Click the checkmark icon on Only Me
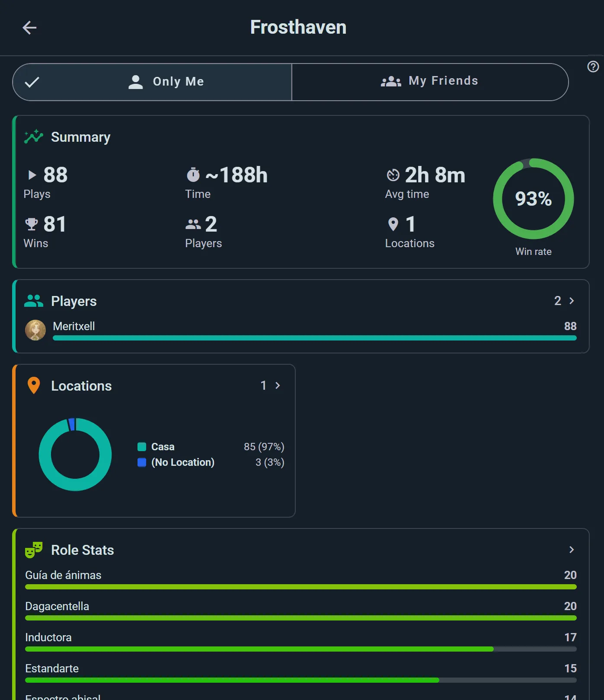The width and height of the screenshot is (604, 700). pos(32,82)
